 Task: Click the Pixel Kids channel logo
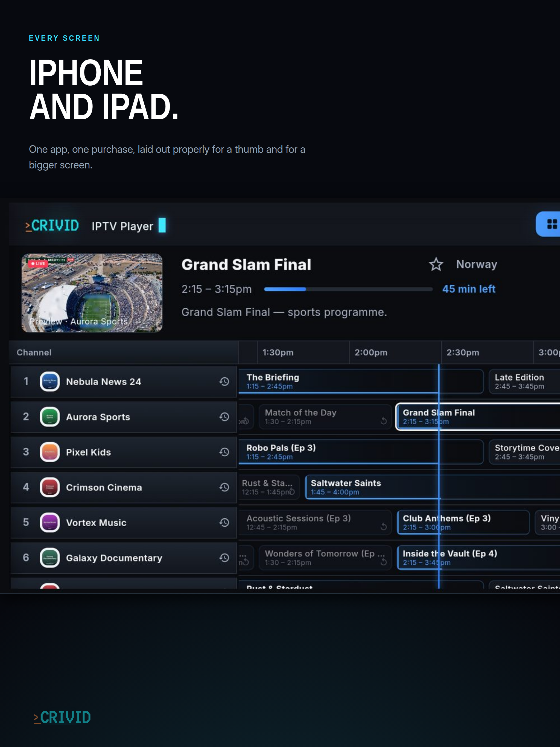click(x=50, y=452)
